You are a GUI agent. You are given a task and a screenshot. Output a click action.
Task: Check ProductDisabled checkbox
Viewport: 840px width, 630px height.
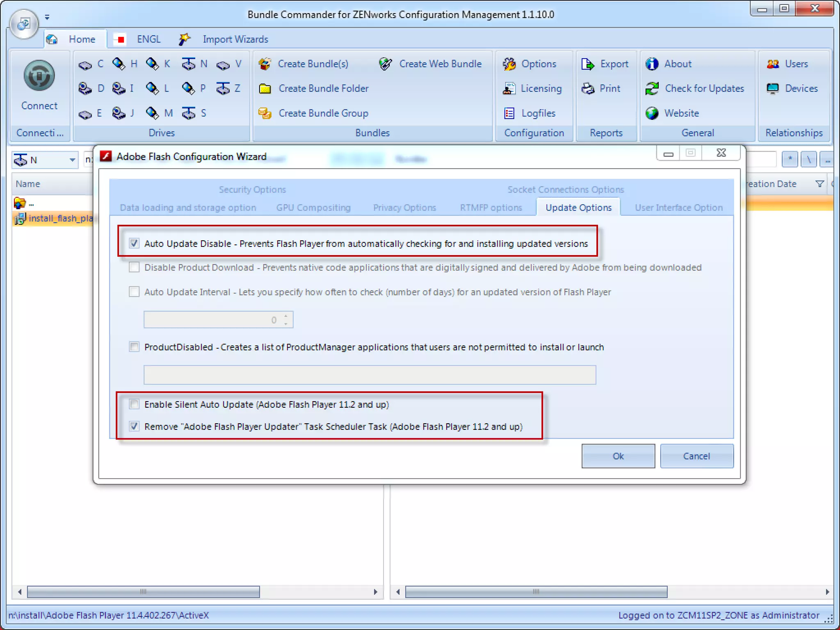click(x=134, y=347)
